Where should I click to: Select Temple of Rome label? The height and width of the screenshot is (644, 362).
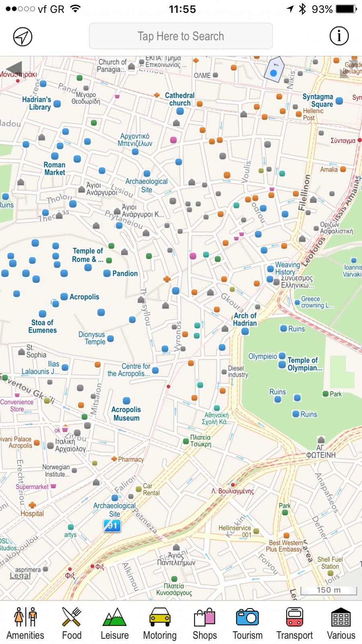pos(88,255)
